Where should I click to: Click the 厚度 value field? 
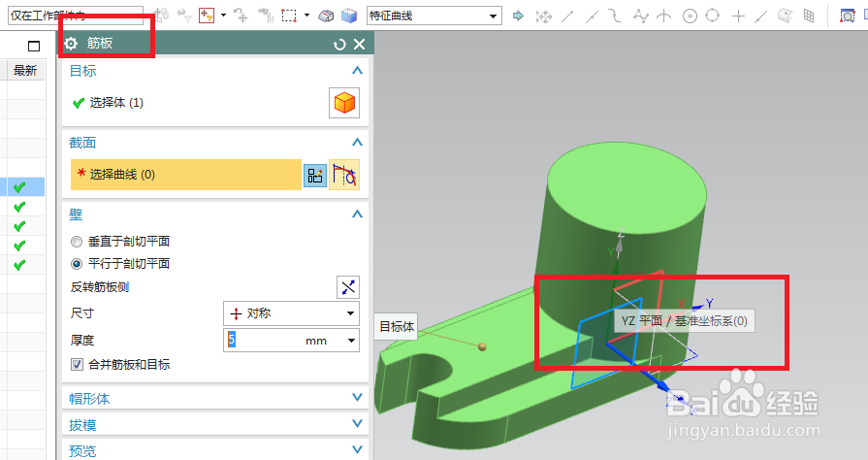[263, 341]
